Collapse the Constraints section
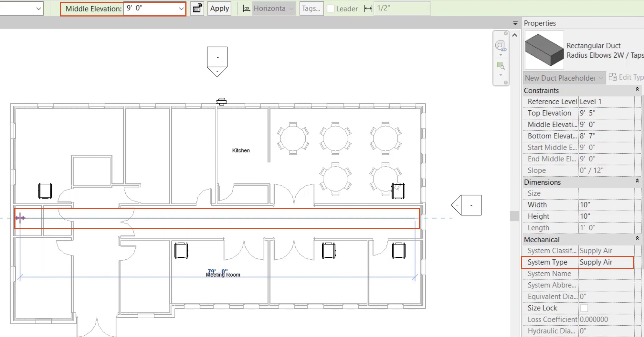 point(637,89)
